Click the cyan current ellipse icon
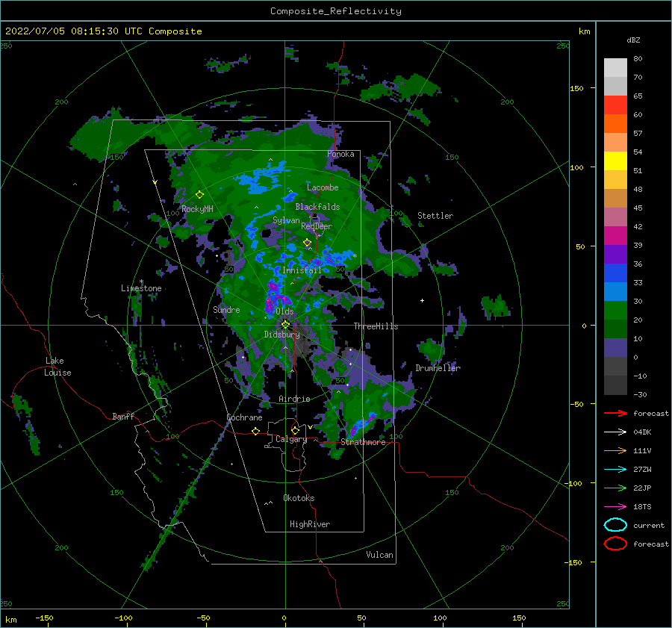Image resolution: width=672 pixels, height=628 pixels. [615, 525]
